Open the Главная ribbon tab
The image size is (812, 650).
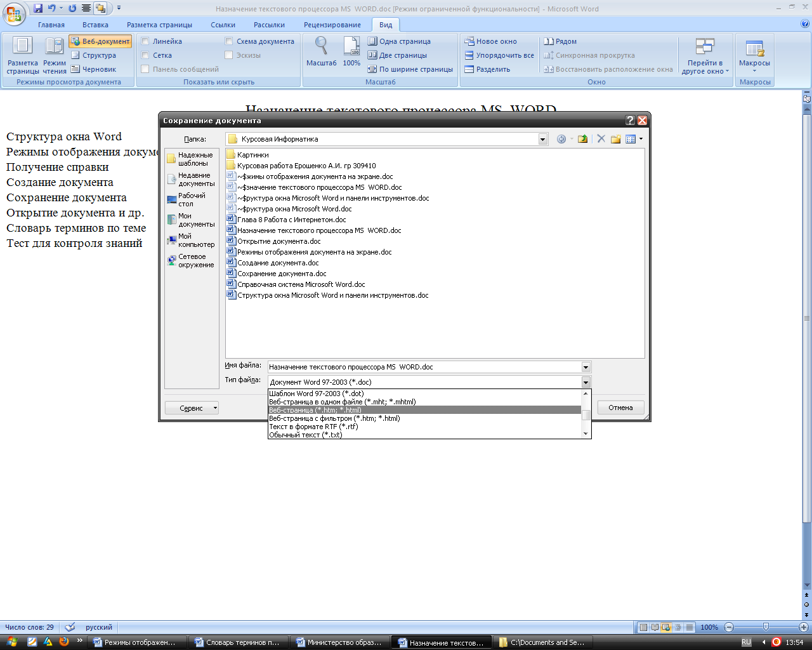point(51,25)
